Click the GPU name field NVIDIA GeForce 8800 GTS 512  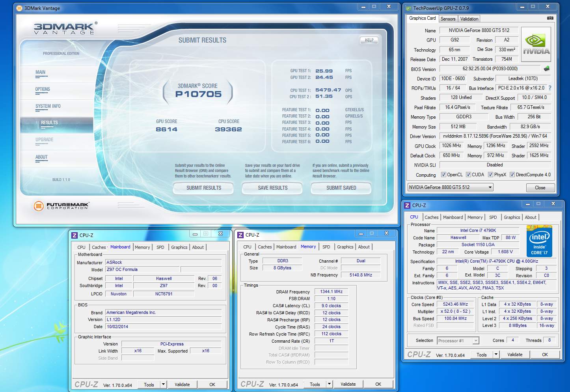pyautogui.click(x=479, y=30)
